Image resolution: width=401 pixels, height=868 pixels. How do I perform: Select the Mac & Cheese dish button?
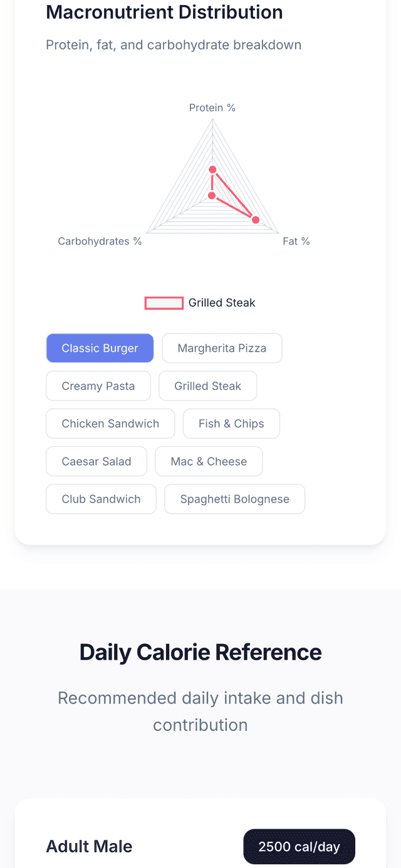[209, 461]
